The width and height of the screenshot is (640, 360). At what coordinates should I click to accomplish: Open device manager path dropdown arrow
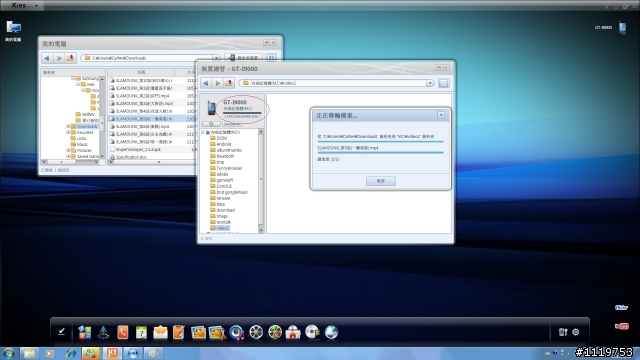[430, 83]
